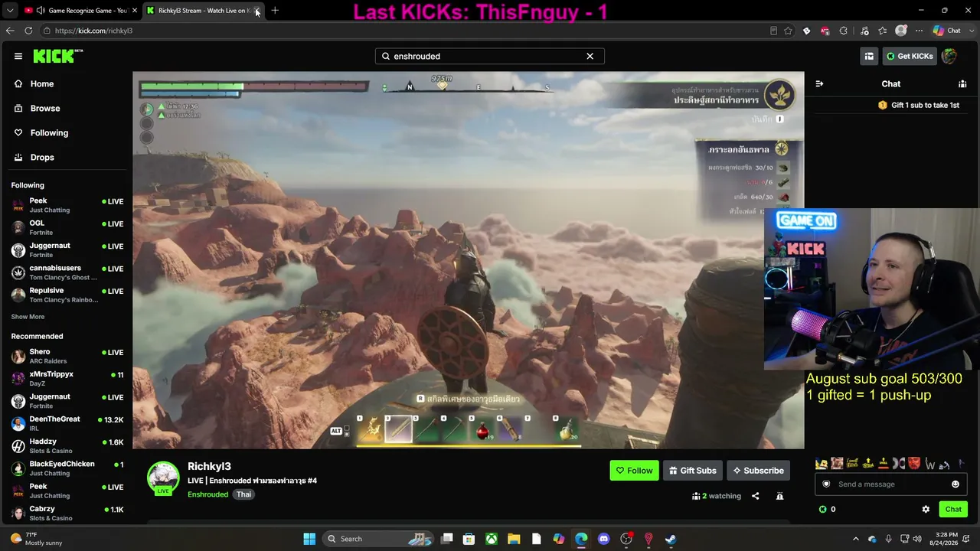Open the chat emote picker
This screenshot has width=980, height=551.
(955, 484)
